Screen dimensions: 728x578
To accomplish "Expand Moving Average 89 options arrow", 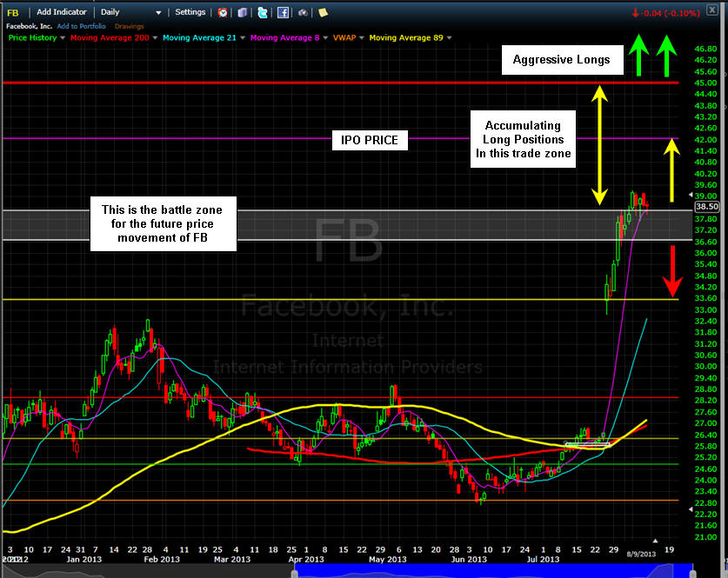I will (x=449, y=38).
